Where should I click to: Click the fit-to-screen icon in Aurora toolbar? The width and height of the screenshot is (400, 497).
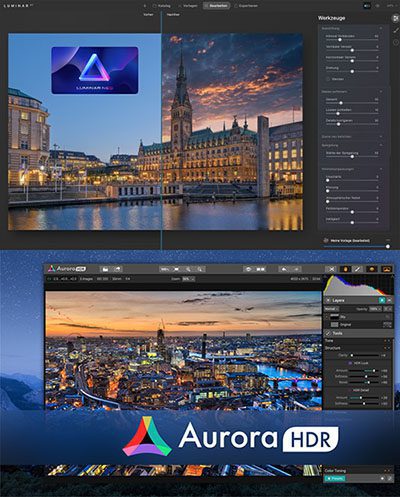177,269
